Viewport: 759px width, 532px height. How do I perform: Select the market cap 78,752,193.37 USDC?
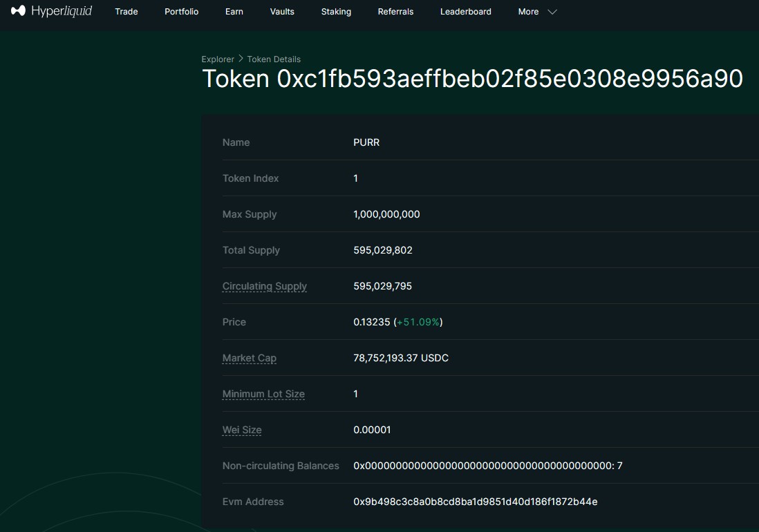(x=401, y=358)
